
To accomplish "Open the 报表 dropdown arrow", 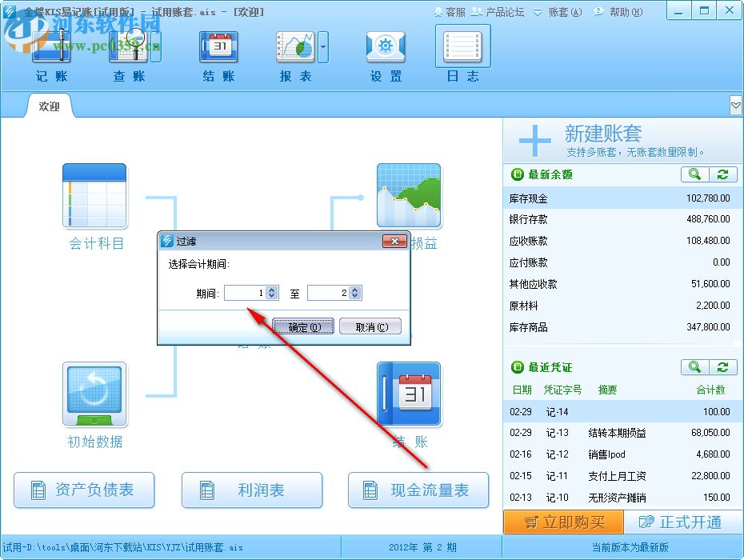I will point(323,46).
